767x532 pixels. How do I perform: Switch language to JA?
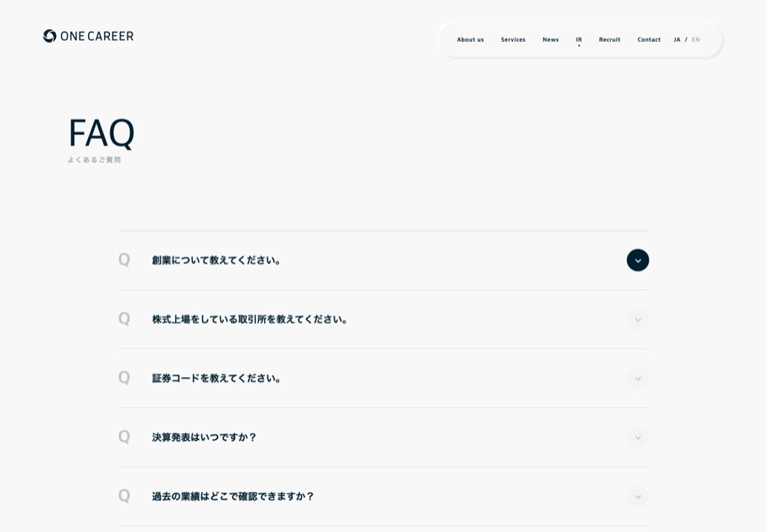(677, 39)
